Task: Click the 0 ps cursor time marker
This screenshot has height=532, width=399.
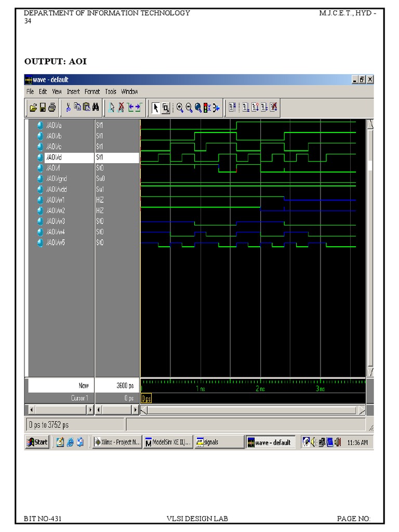Action: click(147, 398)
